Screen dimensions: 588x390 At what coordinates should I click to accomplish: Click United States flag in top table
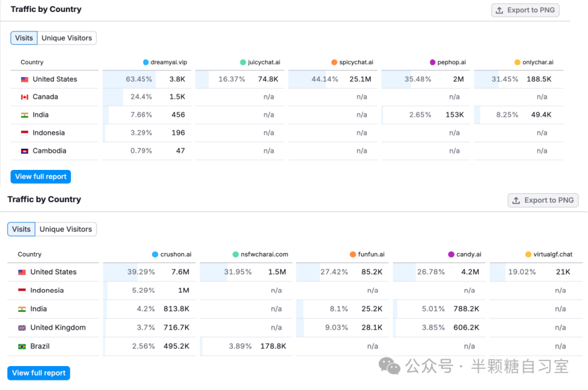24,80
